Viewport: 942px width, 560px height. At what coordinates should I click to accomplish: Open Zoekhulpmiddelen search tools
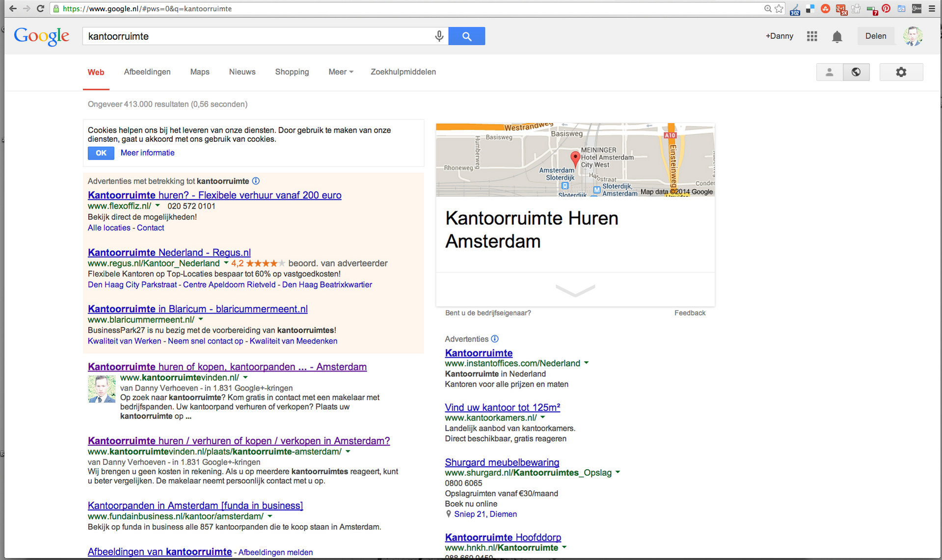click(x=403, y=72)
